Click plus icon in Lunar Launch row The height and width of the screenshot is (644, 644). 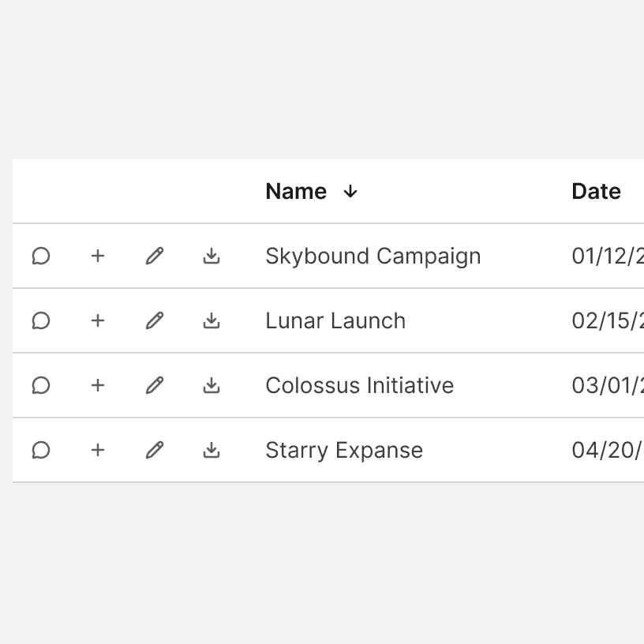coord(98,320)
